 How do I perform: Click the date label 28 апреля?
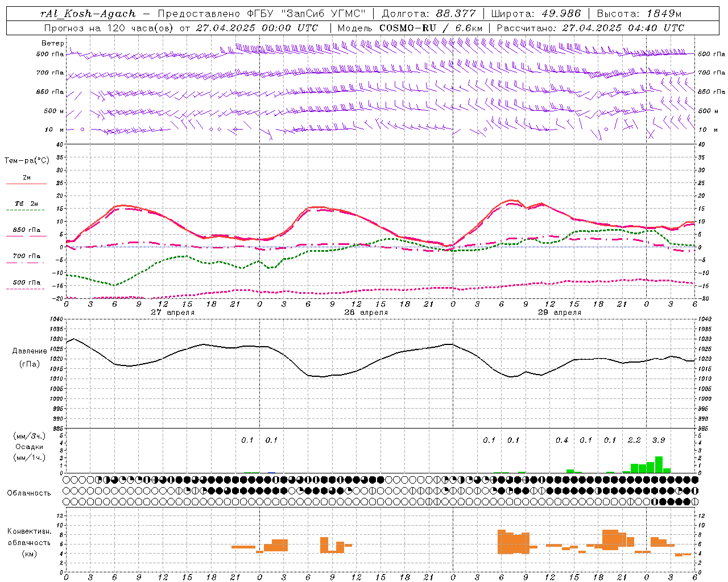(366, 313)
